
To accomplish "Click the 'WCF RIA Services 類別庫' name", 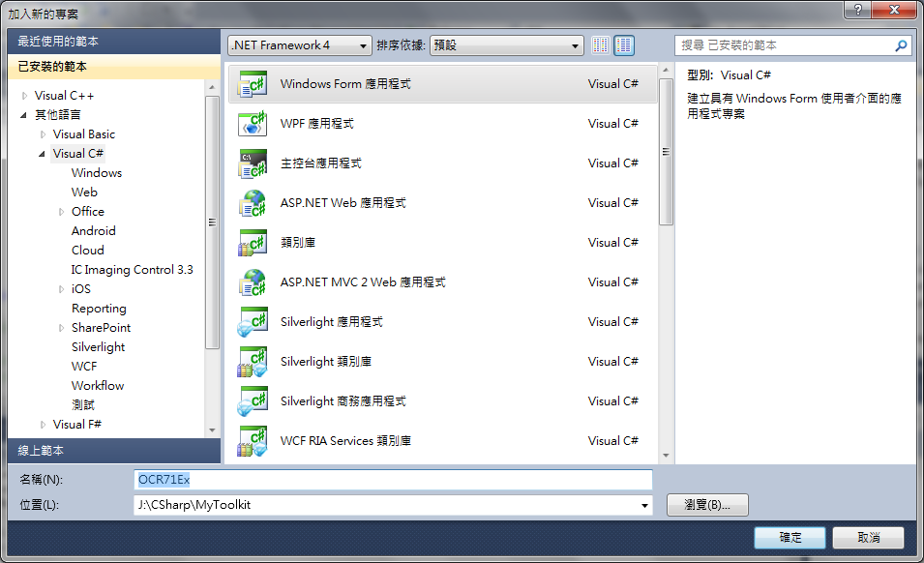I will (x=345, y=441).
